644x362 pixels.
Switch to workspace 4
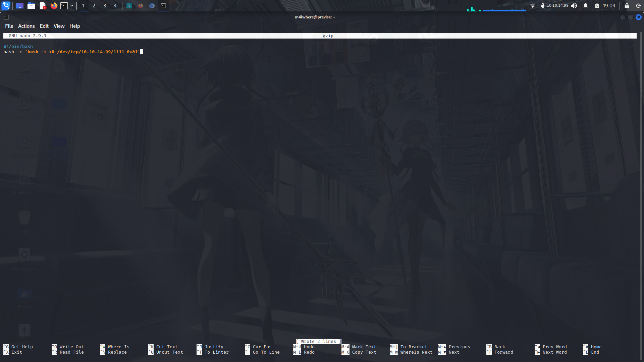pyautogui.click(x=115, y=6)
